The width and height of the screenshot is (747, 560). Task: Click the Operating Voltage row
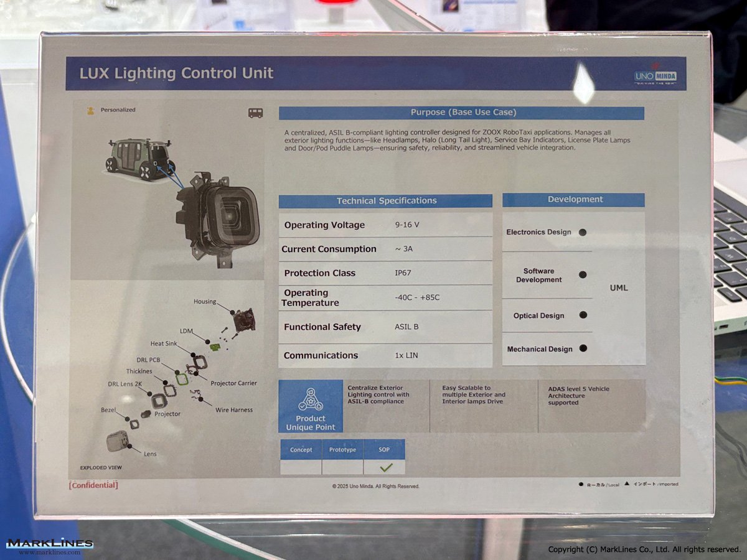[385, 225]
